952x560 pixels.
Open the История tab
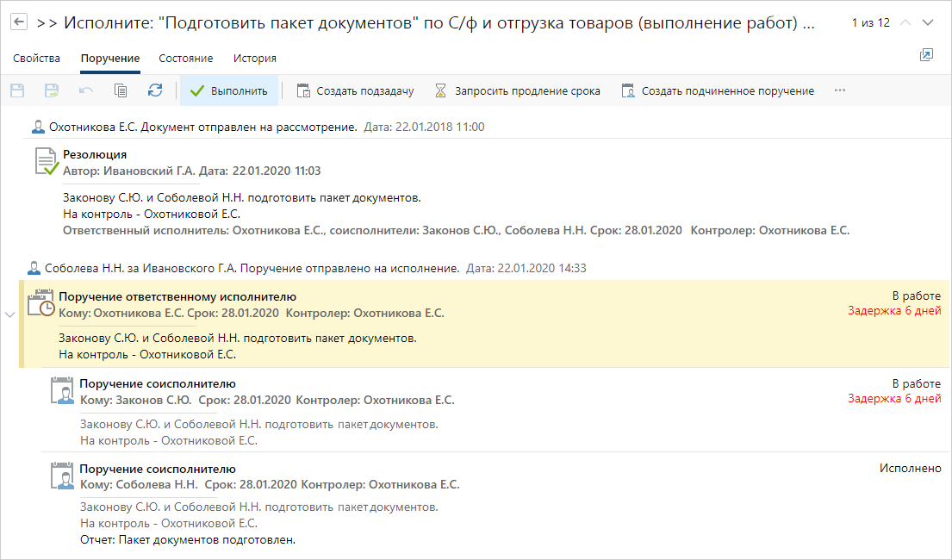coord(254,59)
